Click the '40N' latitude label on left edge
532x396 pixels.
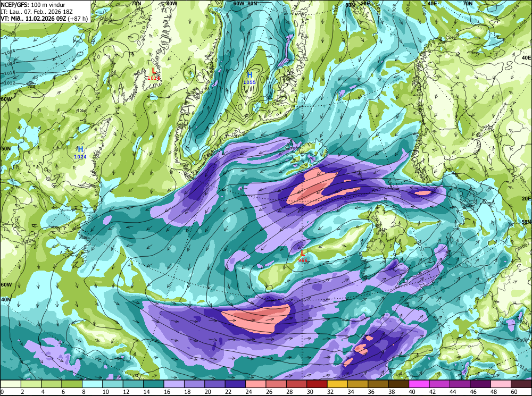pos(6,300)
